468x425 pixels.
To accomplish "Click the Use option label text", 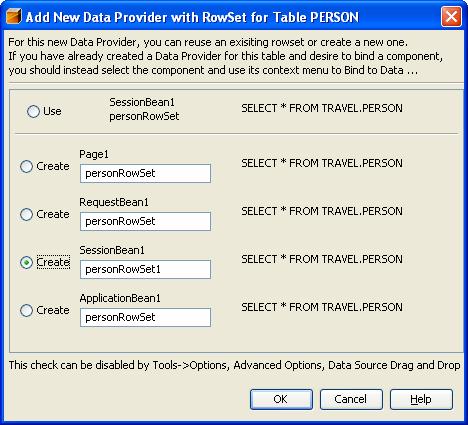I will [x=52, y=111].
